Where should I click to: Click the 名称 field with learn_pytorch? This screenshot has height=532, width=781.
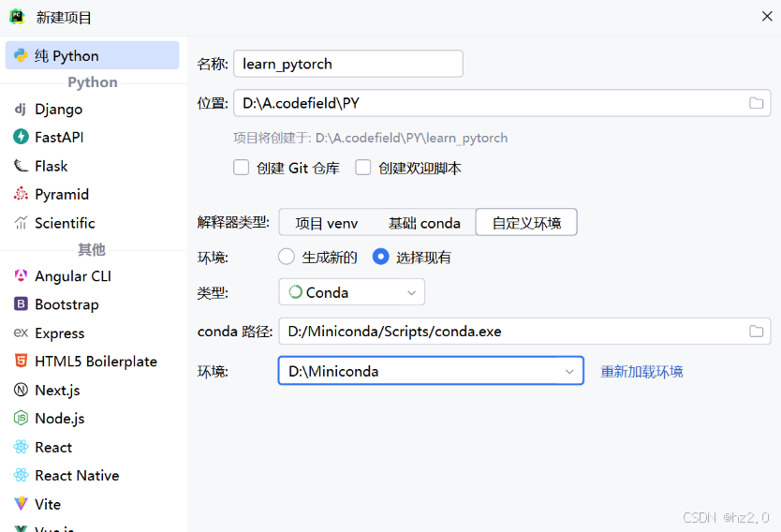pyautogui.click(x=348, y=64)
